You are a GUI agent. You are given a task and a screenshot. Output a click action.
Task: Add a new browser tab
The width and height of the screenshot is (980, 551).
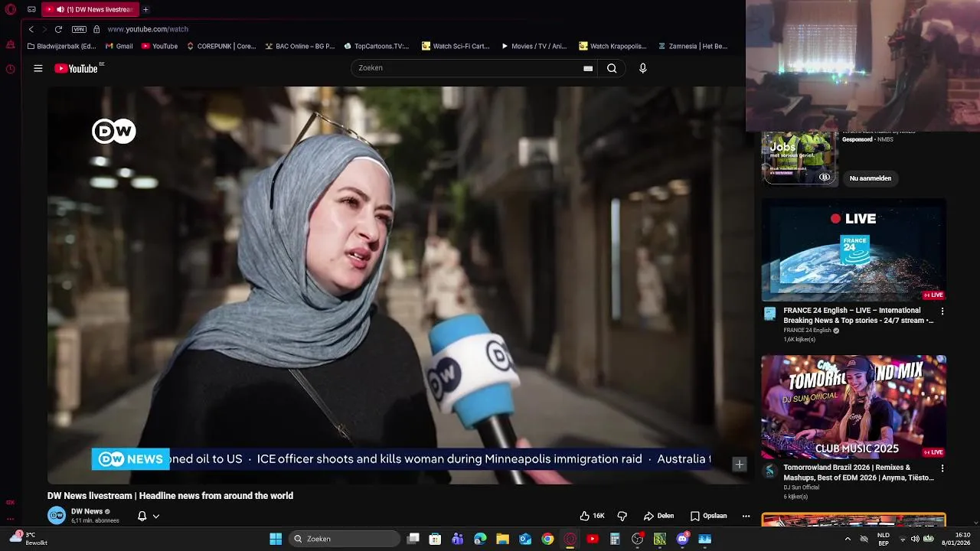pyautogui.click(x=145, y=10)
